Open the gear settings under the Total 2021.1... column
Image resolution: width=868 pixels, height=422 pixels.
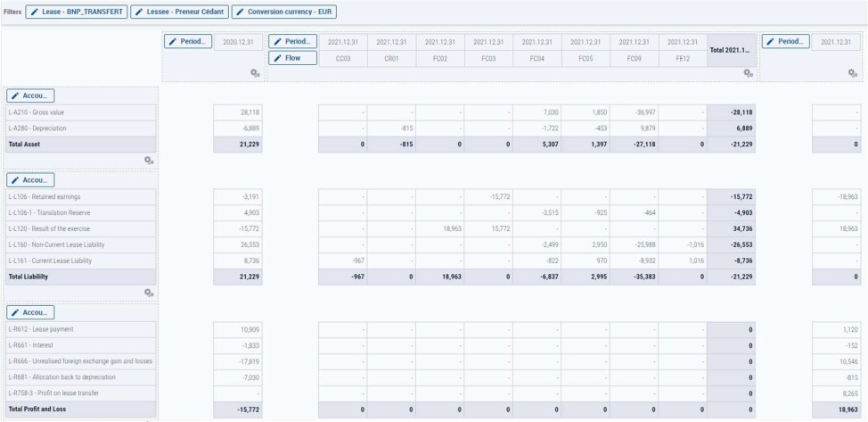749,73
